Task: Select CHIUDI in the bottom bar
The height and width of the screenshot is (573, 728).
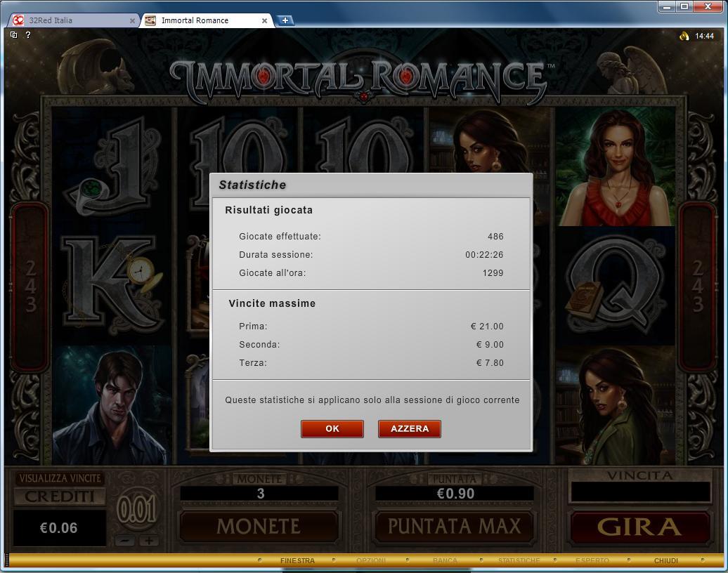Action: coord(665,560)
